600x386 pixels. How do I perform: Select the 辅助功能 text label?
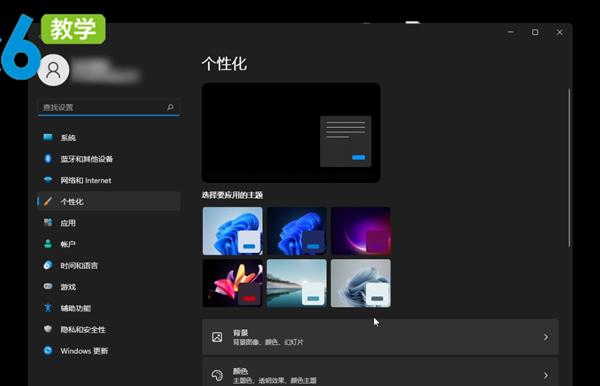[76, 308]
